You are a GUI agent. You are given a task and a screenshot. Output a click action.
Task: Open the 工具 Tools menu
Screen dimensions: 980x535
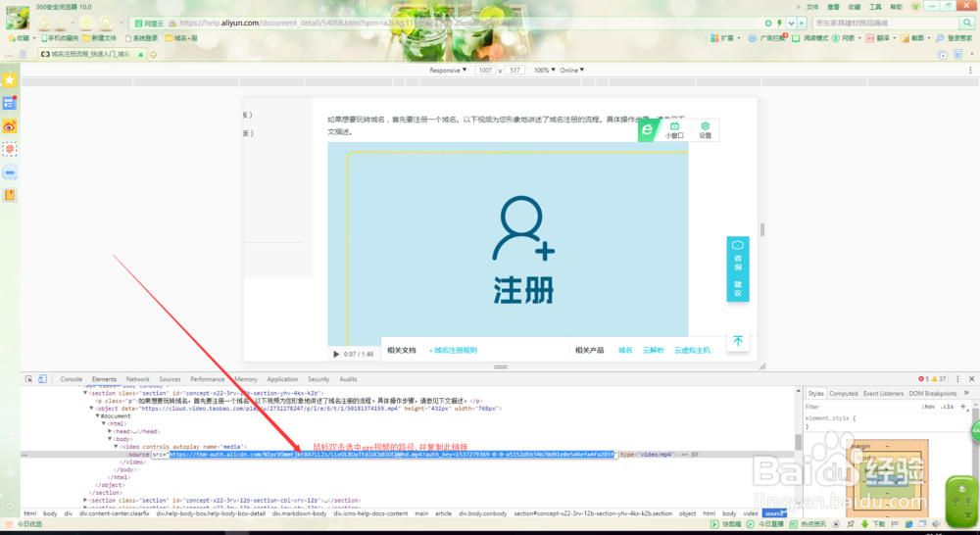[875, 7]
